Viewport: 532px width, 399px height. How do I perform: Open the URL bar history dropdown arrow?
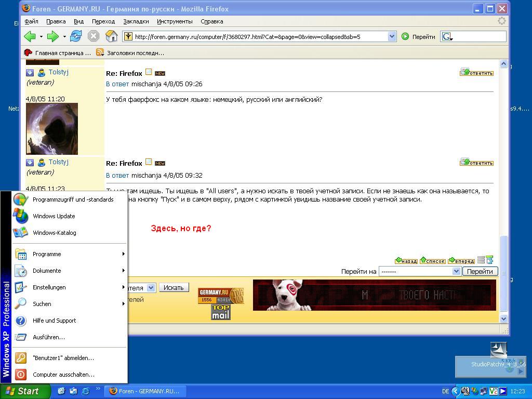(x=392, y=36)
